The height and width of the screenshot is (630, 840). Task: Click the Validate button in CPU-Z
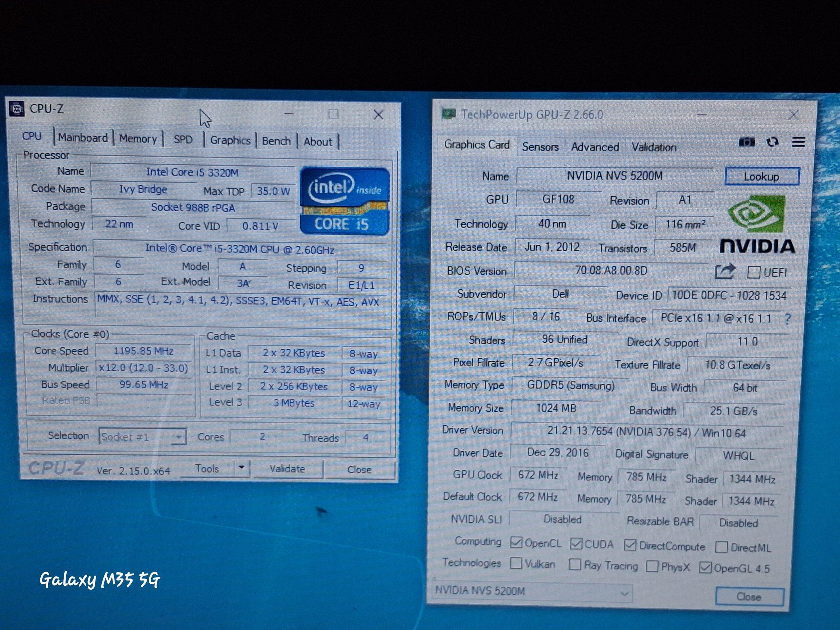point(287,469)
